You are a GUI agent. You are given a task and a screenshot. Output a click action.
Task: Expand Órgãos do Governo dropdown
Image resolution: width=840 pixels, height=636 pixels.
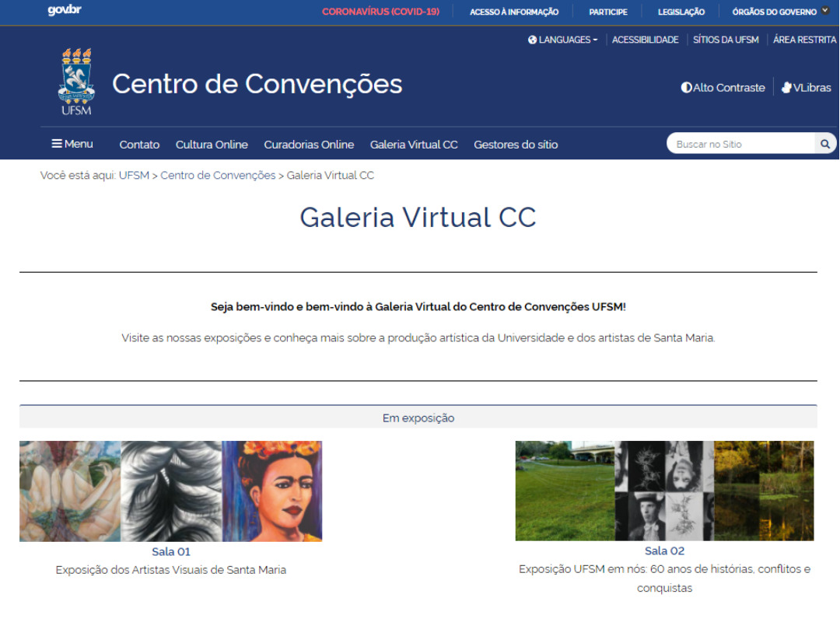pos(780,12)
